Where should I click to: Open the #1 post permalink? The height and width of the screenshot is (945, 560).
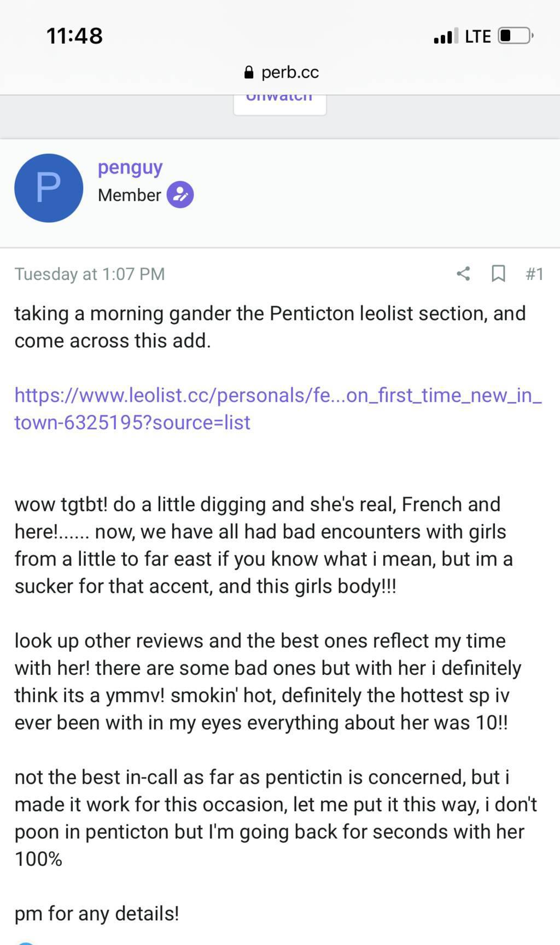534,273
